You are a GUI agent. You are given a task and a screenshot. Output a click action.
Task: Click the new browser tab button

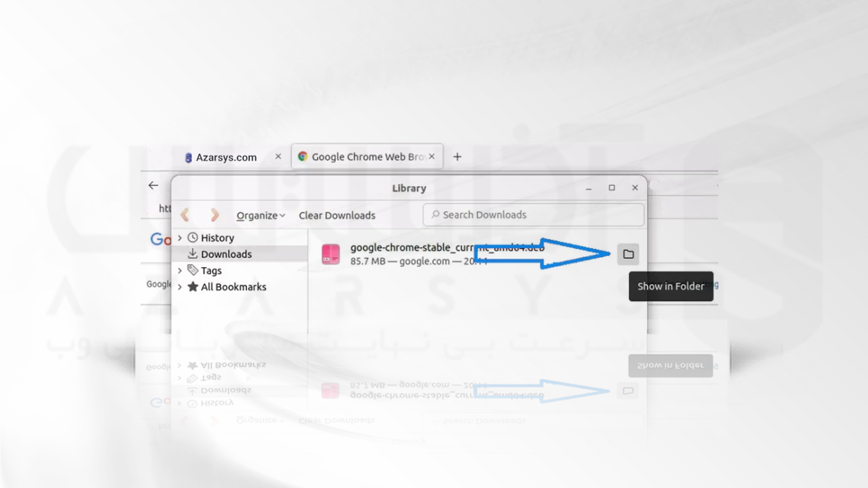pos(458,156)
